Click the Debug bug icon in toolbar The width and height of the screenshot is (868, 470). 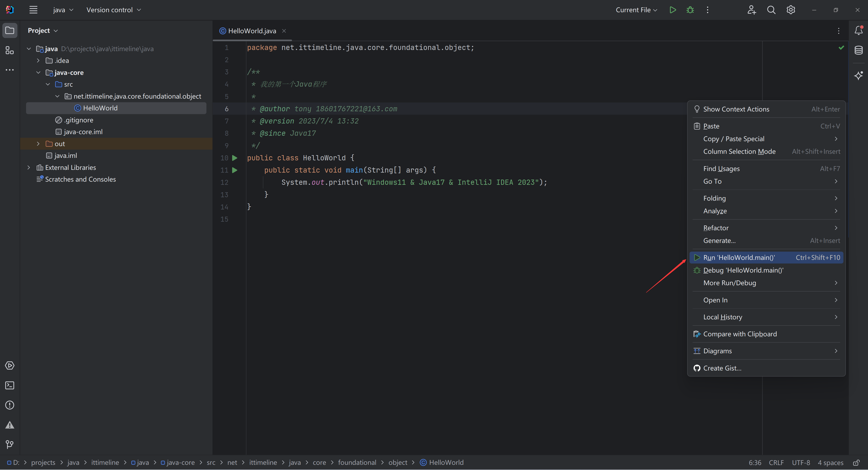(690, 10)
